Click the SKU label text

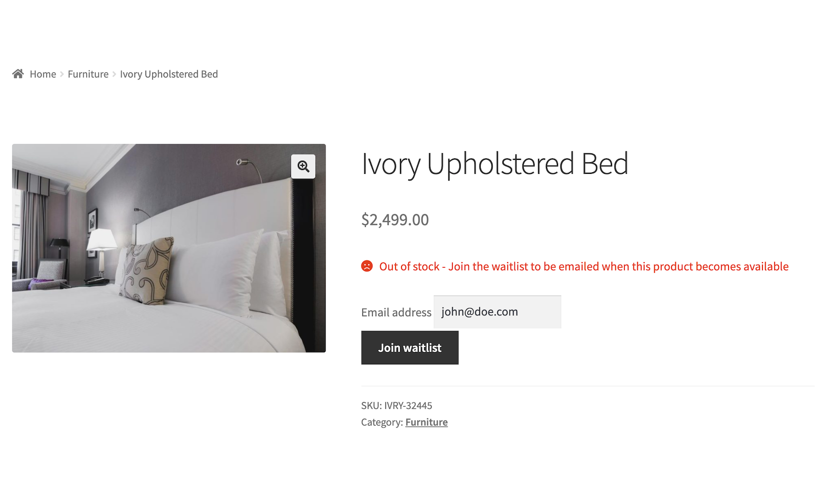pos(371,406)
